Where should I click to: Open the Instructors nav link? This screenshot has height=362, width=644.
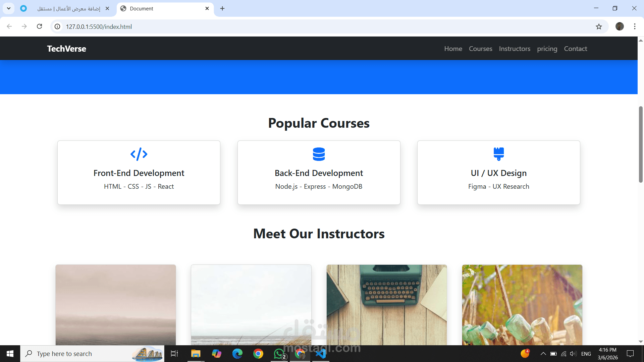515,49
